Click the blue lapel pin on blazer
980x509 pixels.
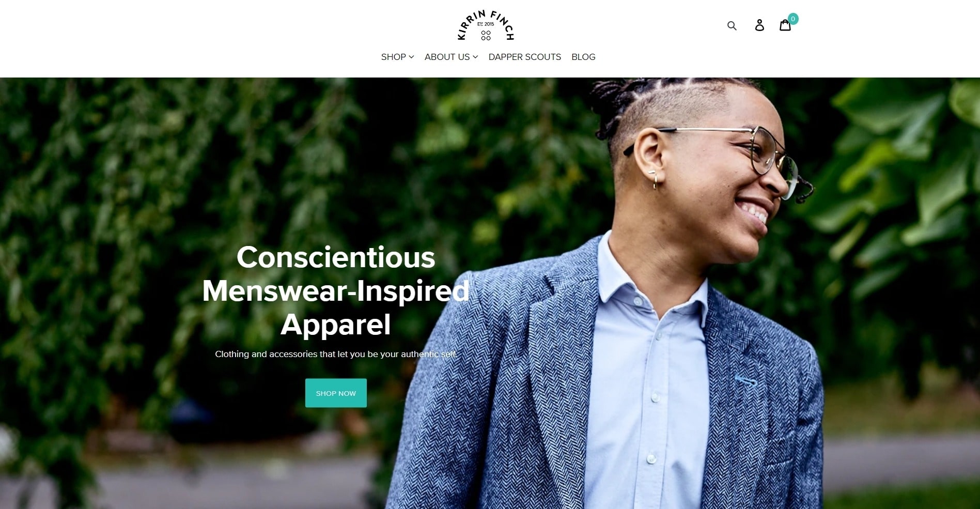coord(745,381)
